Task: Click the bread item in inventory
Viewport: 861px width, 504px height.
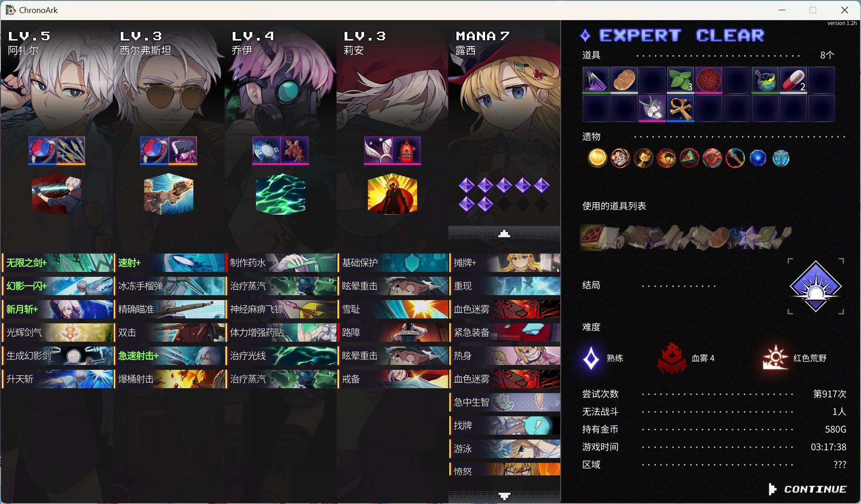Action: pos(624,80)
